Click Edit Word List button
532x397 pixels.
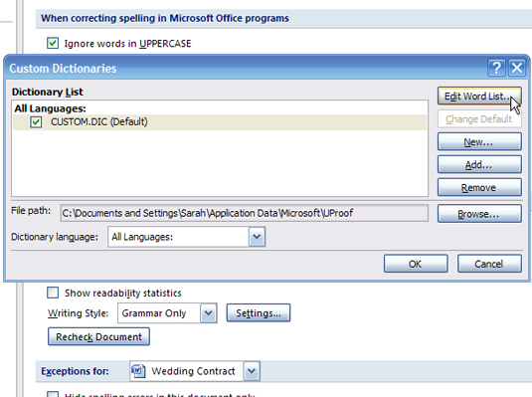[479, 97]
